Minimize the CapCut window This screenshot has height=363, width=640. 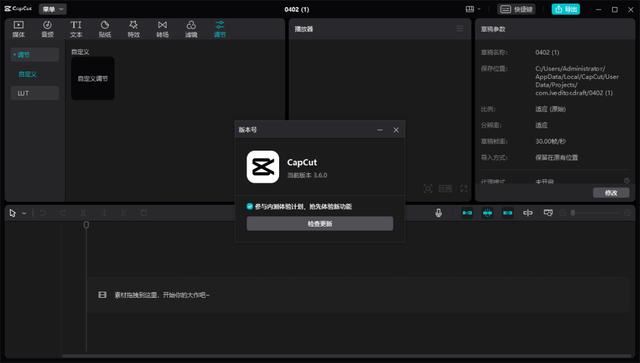pyautogui.click(x=598, y=9)
